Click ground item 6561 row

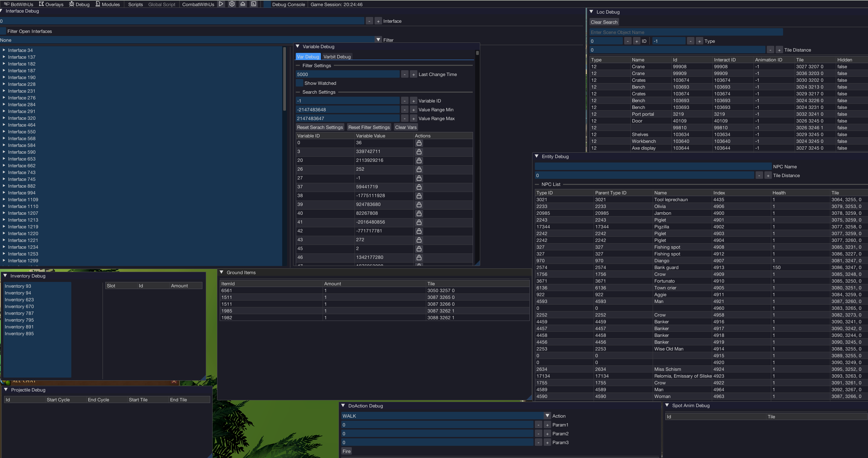click(375, 290)
